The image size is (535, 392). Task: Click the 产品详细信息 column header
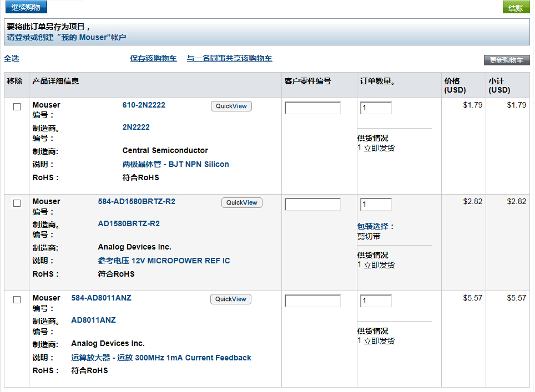pyautogui.click(x=55, y=81)
